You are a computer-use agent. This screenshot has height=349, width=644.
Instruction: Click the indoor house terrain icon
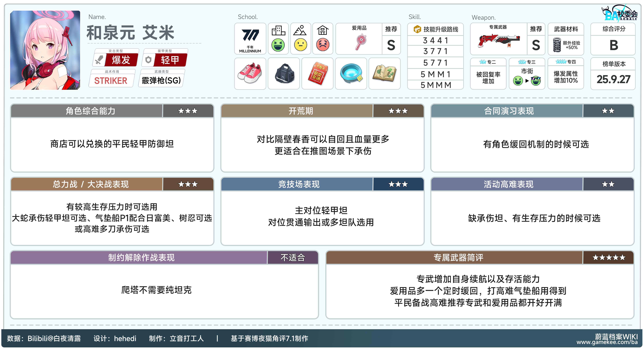point(323,31)
